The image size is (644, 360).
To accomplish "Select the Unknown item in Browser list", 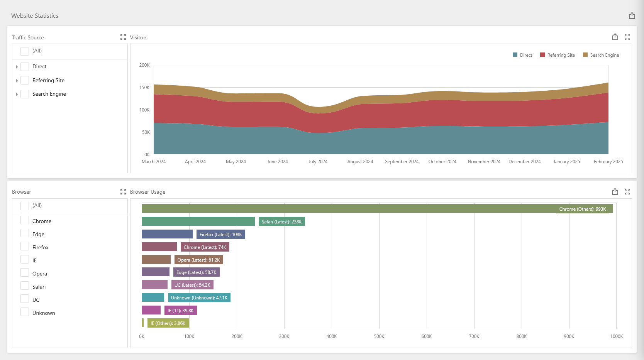I will [x=44, y=313].
